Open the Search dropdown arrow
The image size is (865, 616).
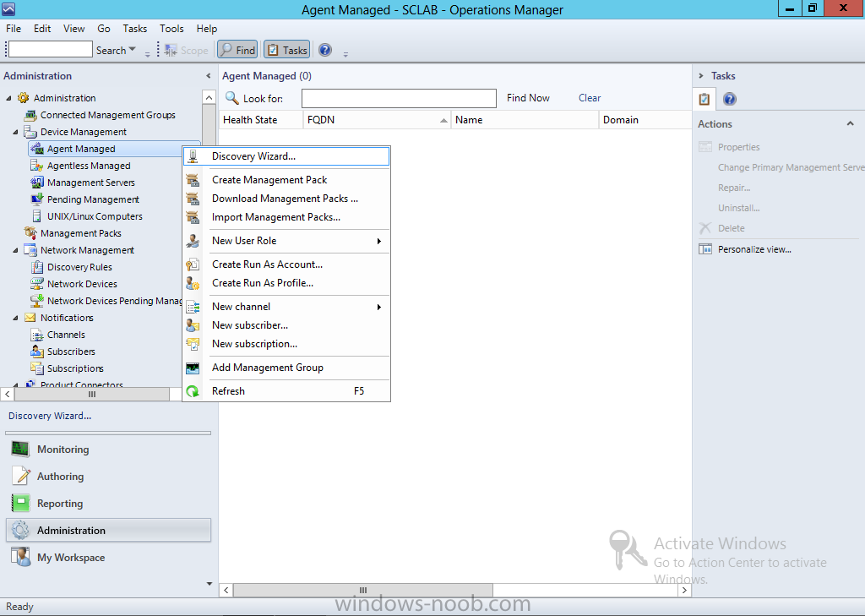[132, 50]
